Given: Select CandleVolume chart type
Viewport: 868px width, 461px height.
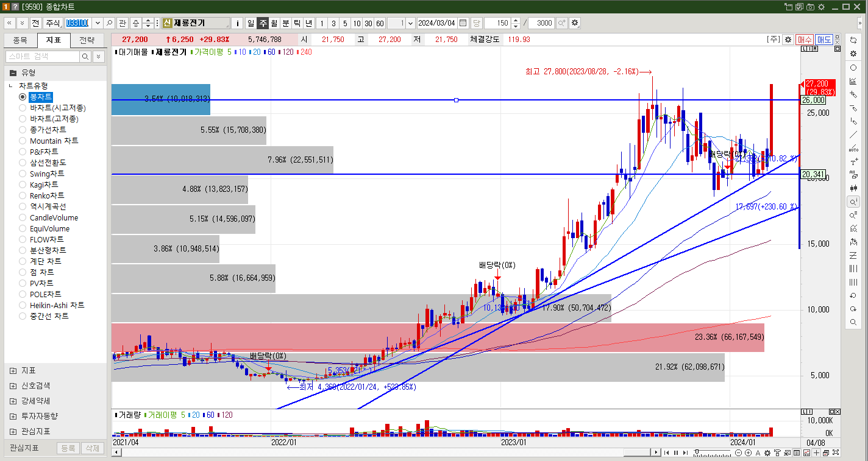Looking at the screenshot, I should [48, 217].
